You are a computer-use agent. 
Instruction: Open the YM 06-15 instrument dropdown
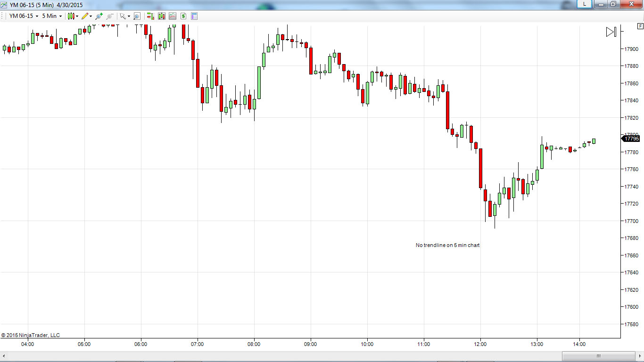click(x=24, y=16)
